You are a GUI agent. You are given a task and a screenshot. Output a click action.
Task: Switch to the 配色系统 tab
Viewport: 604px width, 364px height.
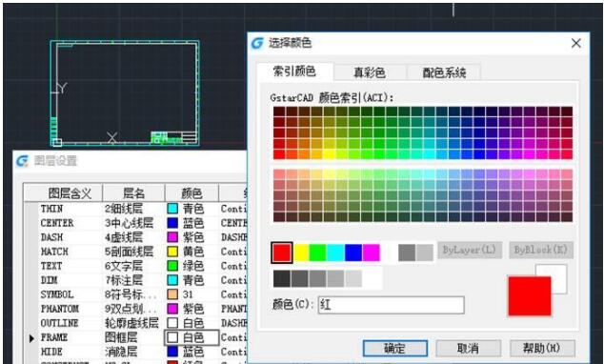point(444,72)
